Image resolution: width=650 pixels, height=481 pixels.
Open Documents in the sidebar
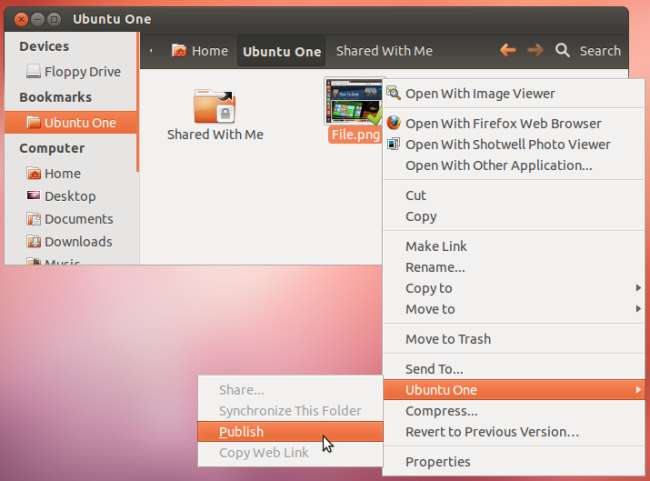[71, 219]
